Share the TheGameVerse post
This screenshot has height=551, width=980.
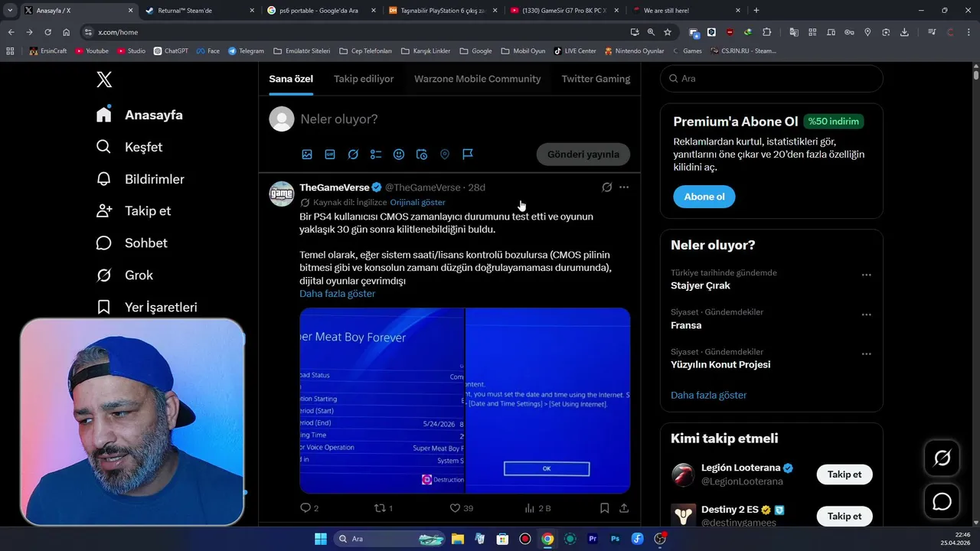[x=624, y=508]
